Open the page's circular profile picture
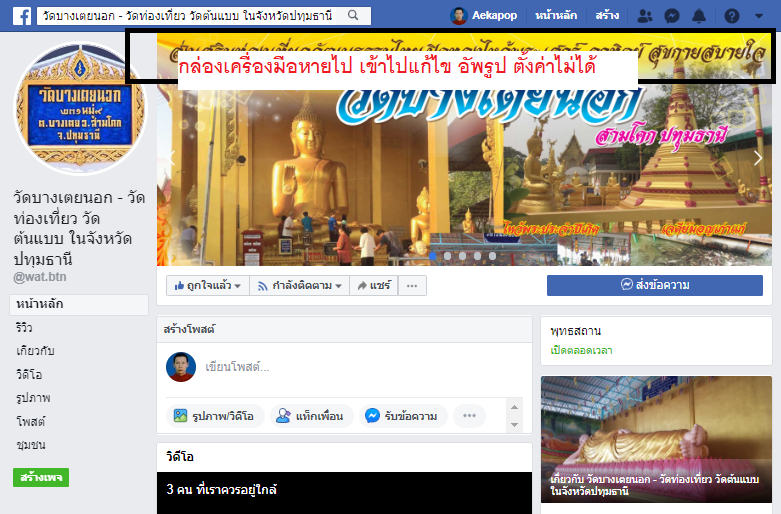The height and width of the screenshot is (514, 781). pyautogui.click(x=80, y=109)
